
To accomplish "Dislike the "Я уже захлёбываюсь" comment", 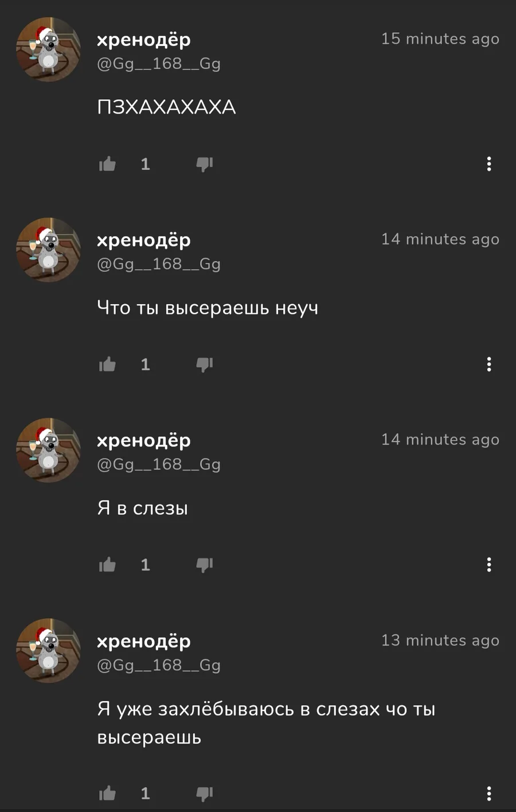I will point(205,794).
